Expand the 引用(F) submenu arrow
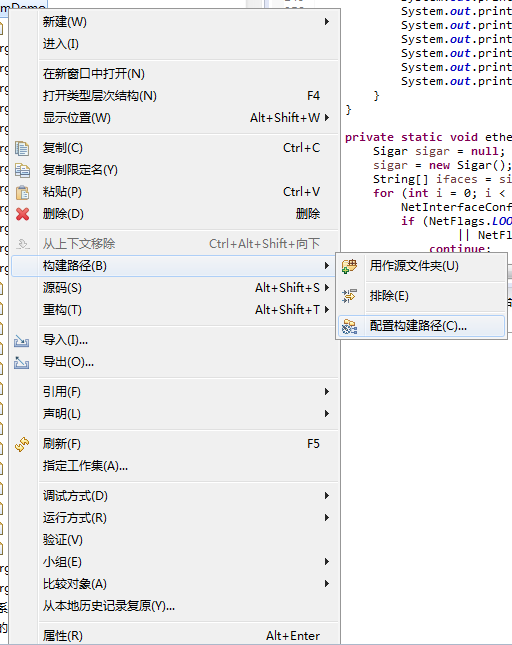Image resolution: width=512 pixels, height=645 pixels. tap(327, 392)
